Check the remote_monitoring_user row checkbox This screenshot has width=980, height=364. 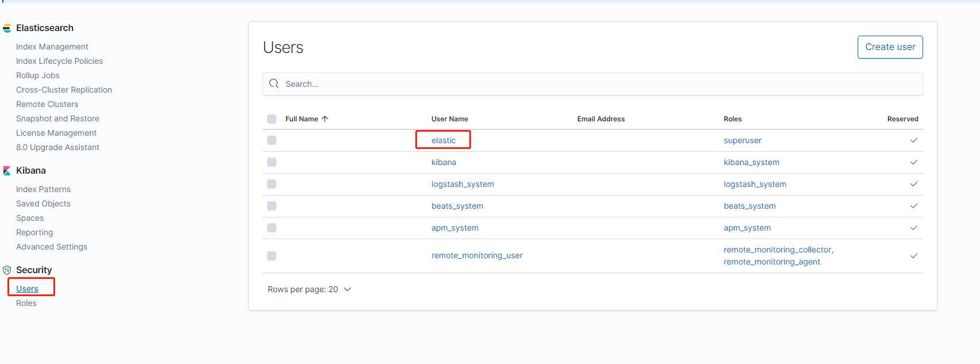click(272, 256)
